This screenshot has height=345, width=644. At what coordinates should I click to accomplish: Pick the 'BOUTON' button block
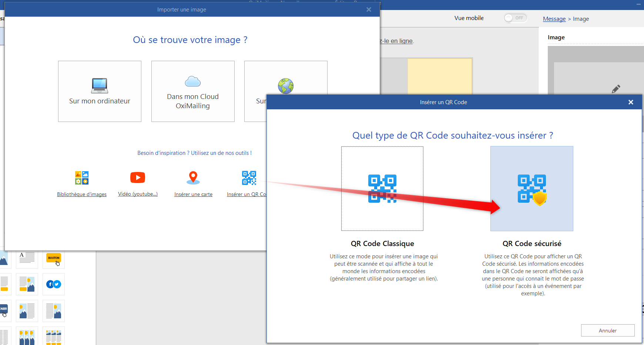[54, 258]
